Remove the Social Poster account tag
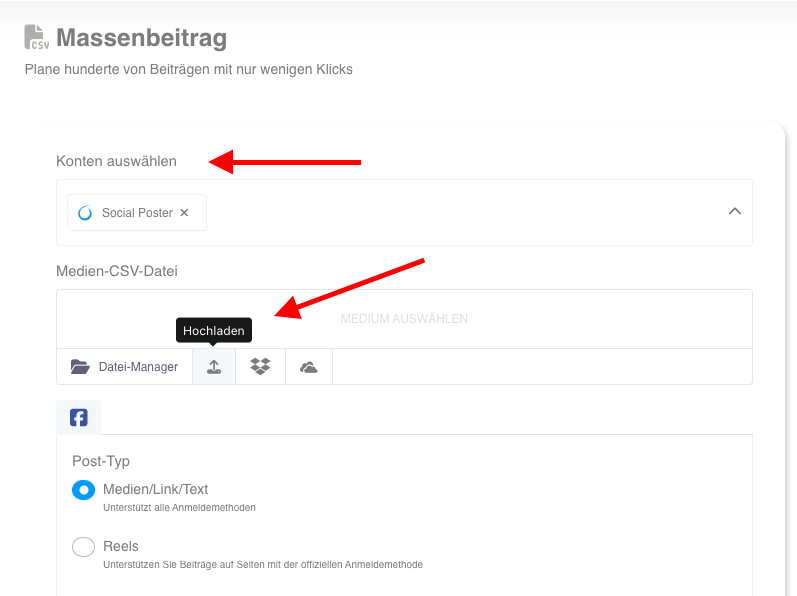The image size is (797, 596). click(x=185, y=212)
